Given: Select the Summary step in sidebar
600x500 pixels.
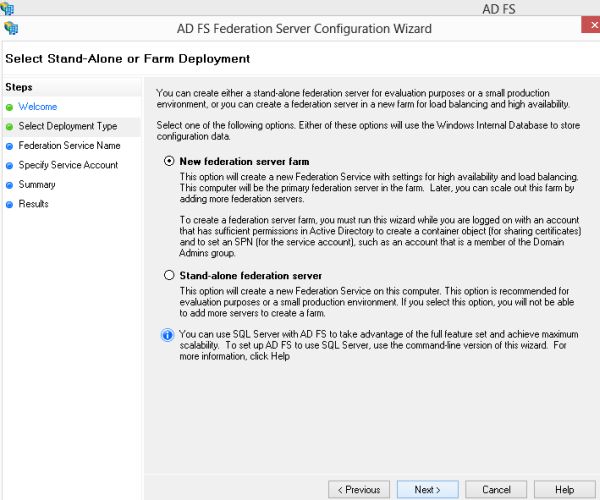Looking at the screenshot, I should tap(37, 185).
